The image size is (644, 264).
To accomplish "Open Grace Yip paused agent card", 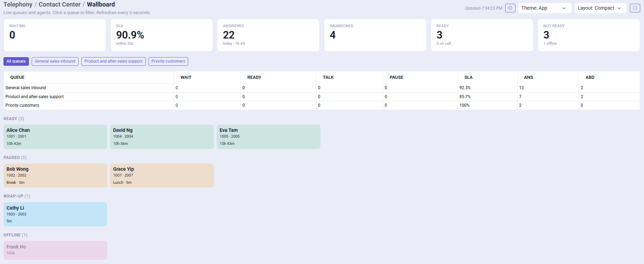I will [x=162, y=176].
